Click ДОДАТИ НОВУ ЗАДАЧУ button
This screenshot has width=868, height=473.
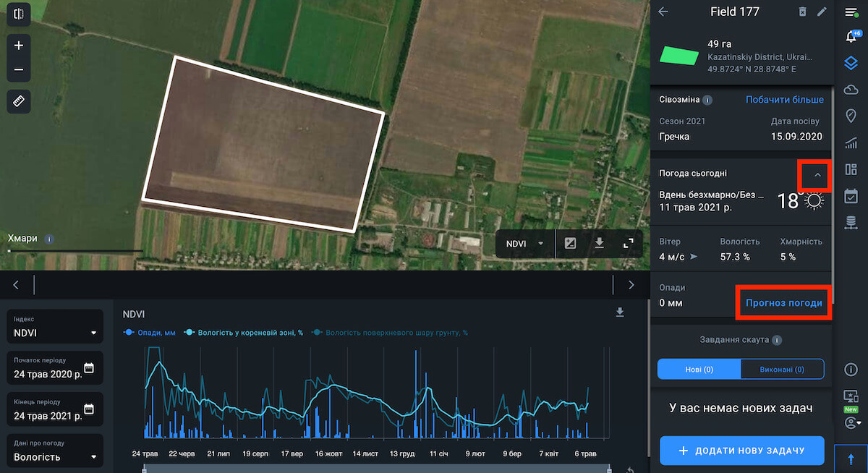click(x=742, y=451)
